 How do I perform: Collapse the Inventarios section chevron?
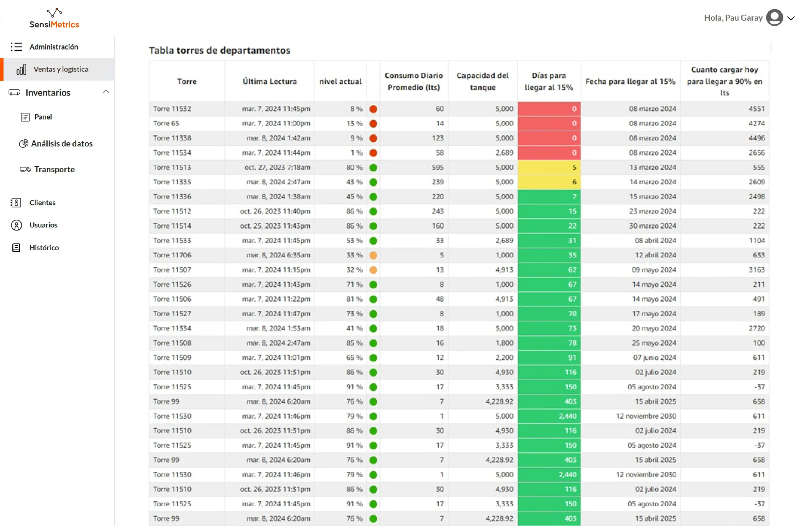106,91
